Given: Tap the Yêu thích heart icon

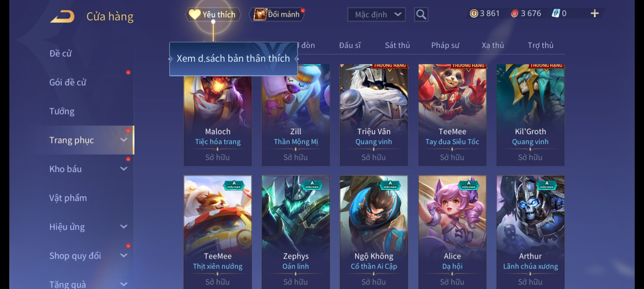Looking at the screenshot, I should [194, 14].
